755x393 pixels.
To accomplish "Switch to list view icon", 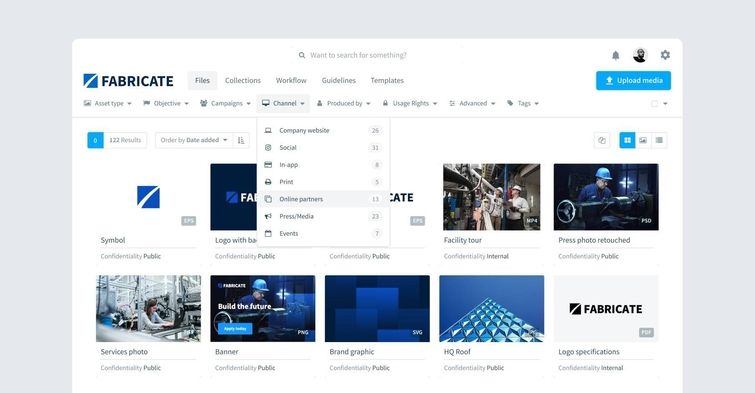I will click(659, 140).
